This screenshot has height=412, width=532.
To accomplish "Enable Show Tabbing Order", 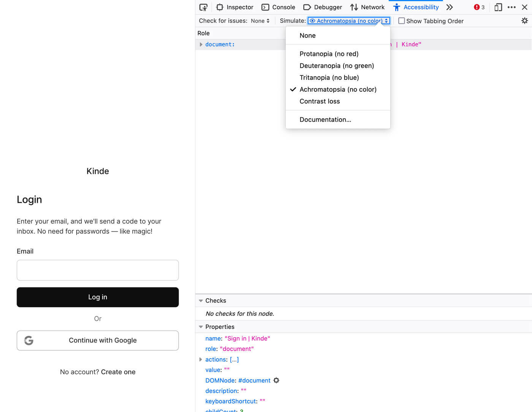I will pyautogui.click(x=402, y=21).
